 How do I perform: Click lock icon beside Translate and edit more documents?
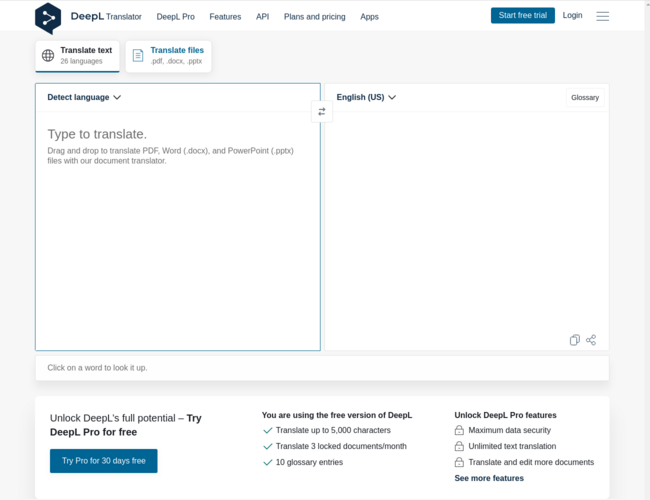click(459, 462)
